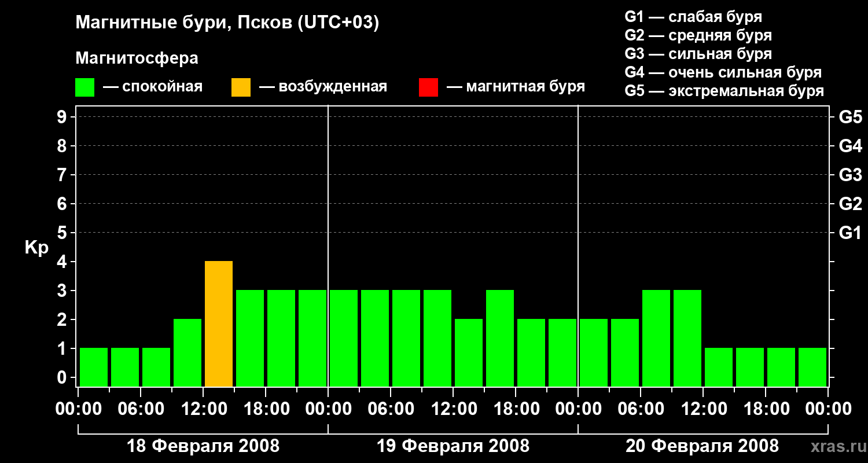The width and height of the screenshot is (868, 463).
Task: Click the '20 Февраля 2008' date label
Action: (x=703, y=446)
